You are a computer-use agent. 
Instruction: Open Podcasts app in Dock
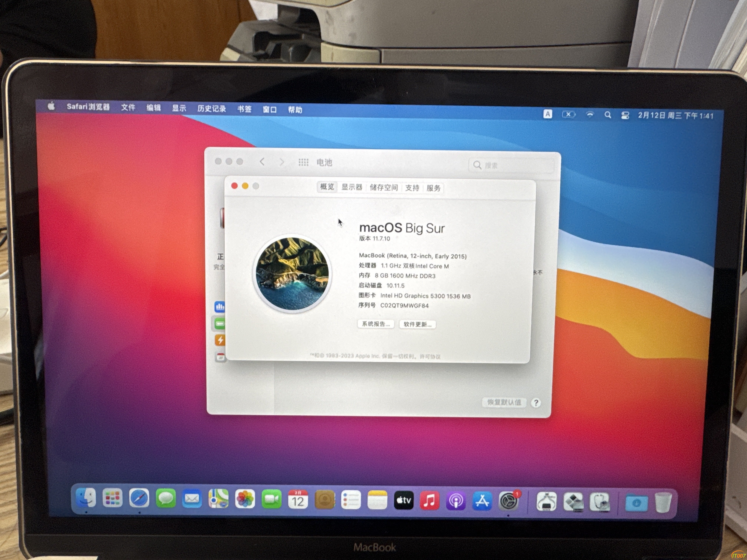click(x=456, y=501)
